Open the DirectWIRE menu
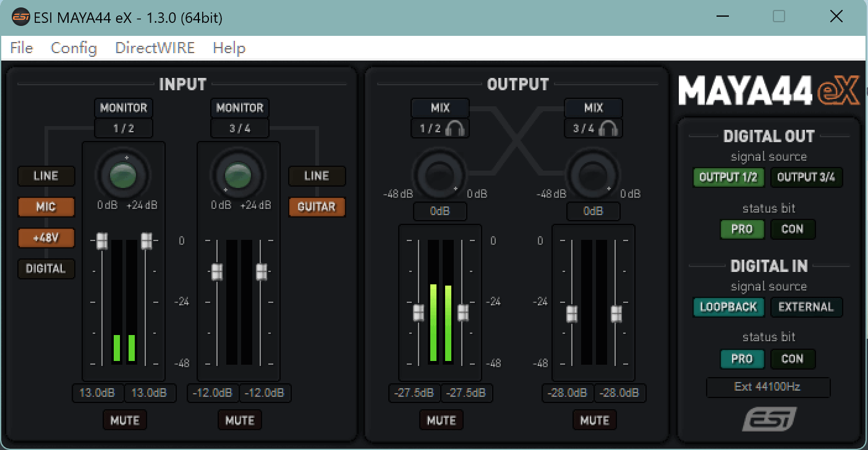 [155, 48]
